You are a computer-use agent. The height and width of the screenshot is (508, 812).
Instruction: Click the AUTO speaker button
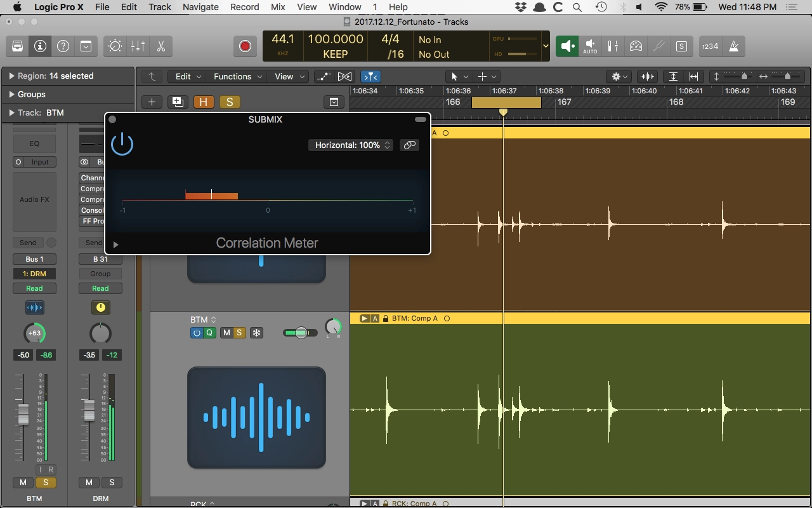(x=590, y=46)
